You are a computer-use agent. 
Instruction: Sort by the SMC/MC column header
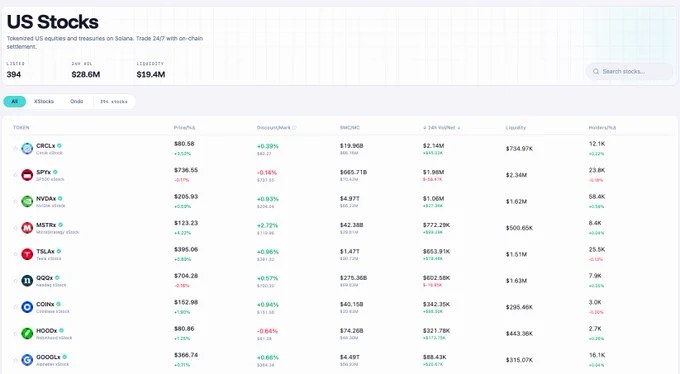[x=350, y=128]
